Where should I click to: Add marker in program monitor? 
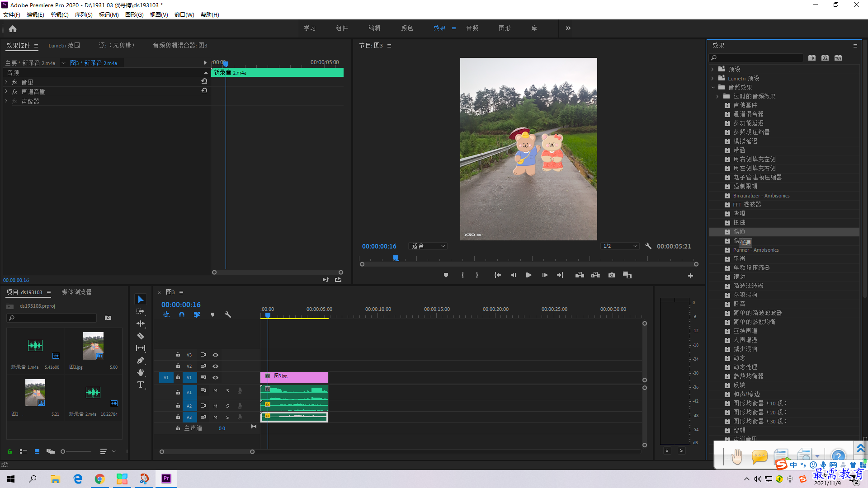coord(446,275)
